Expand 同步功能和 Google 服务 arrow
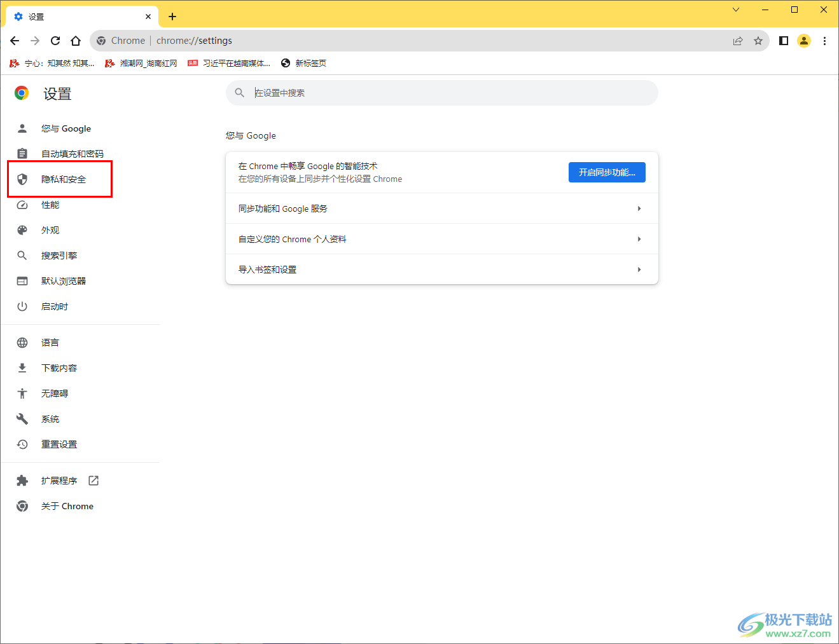The image size is (839, 644). (639, 209)
